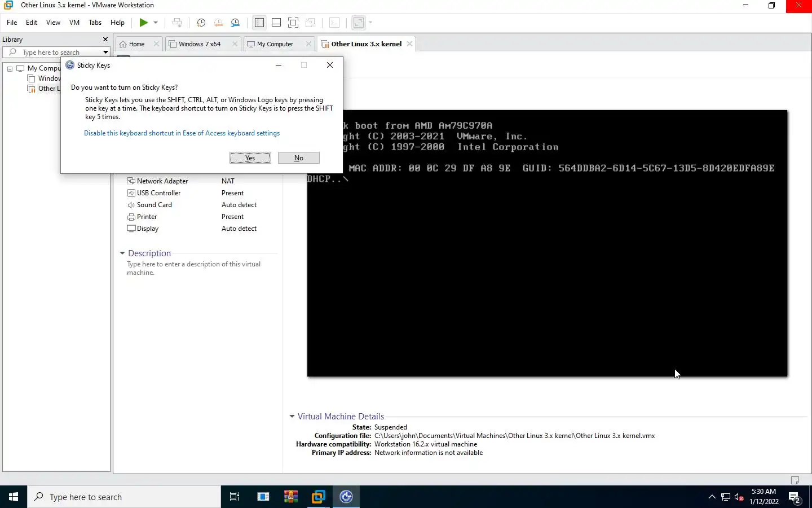The image size is (812, 508).
Task: Select the Other Linux VM in the library tree
Action: point(49,89)
